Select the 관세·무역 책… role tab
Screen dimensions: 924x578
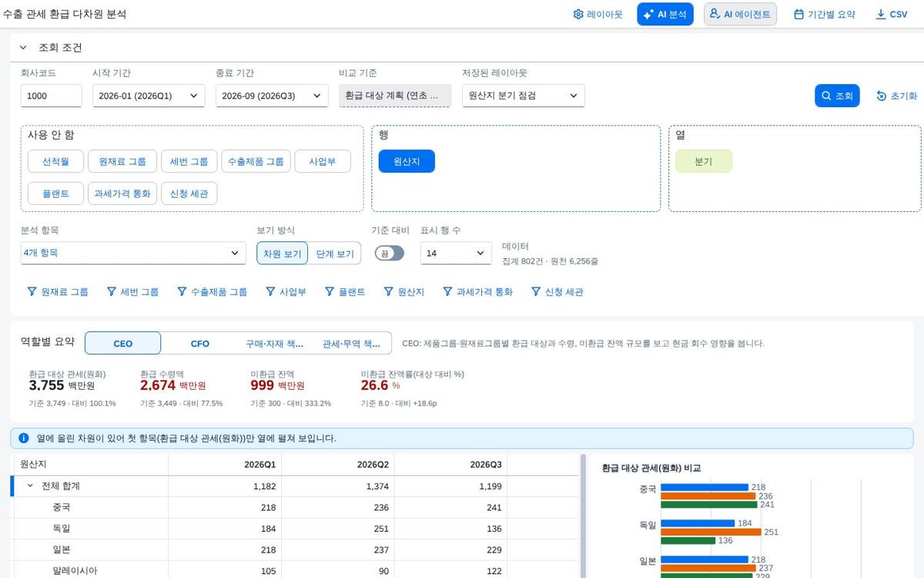[x=352, y=343]
